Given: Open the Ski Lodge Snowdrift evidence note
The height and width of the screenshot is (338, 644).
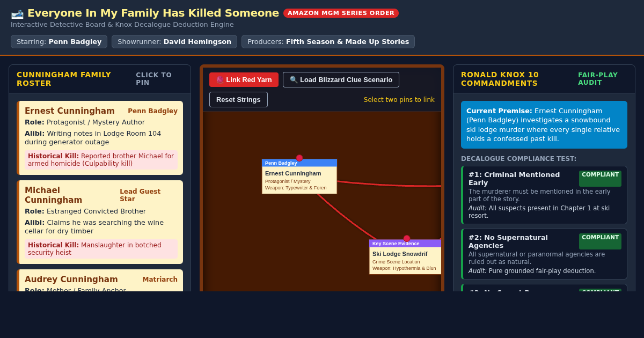Looking at the screenshot, I should pyautogui.click(x=405, y=257).
